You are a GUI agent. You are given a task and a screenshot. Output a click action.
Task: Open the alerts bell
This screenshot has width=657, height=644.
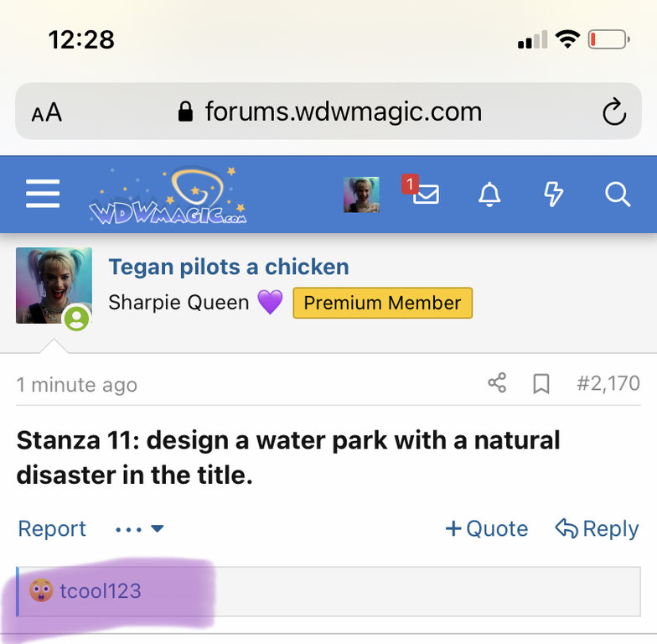(489, 195)
